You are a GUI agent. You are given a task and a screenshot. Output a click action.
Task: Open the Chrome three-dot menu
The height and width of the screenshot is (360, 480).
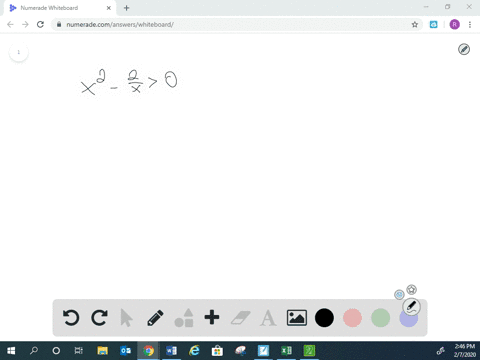click(x=470, y=24)
